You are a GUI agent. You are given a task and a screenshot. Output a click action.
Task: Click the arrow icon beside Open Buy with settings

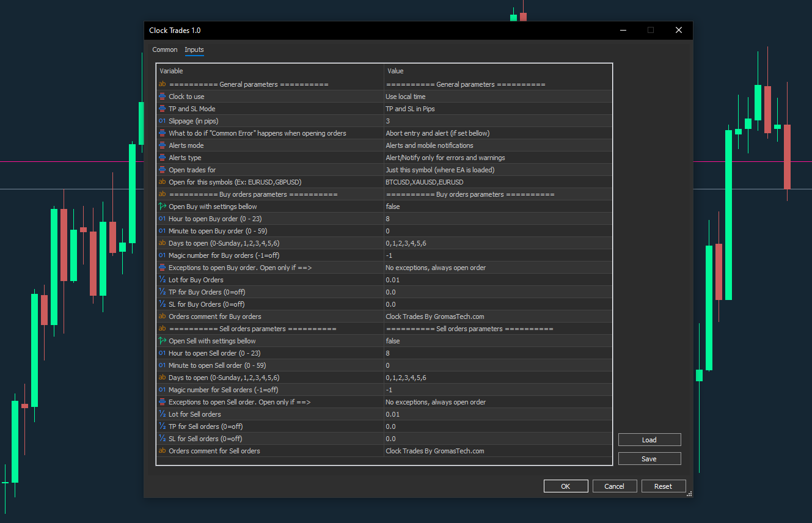pos(162,207)
